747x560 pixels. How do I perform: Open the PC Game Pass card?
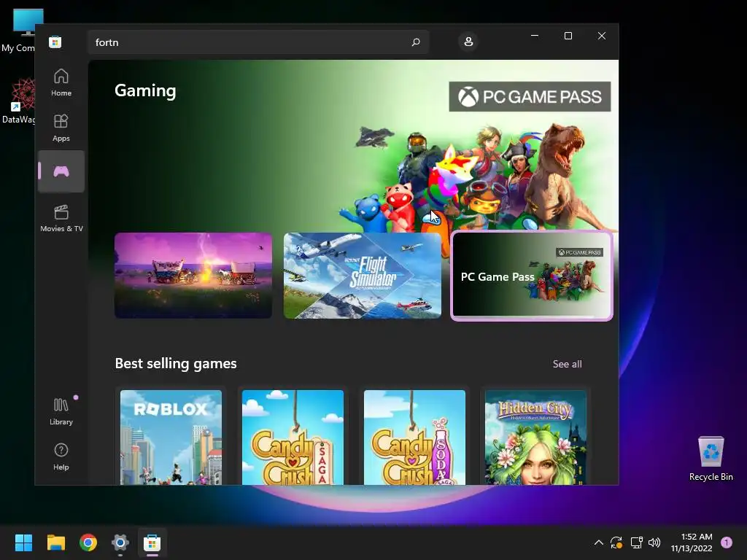coord(532,276)
